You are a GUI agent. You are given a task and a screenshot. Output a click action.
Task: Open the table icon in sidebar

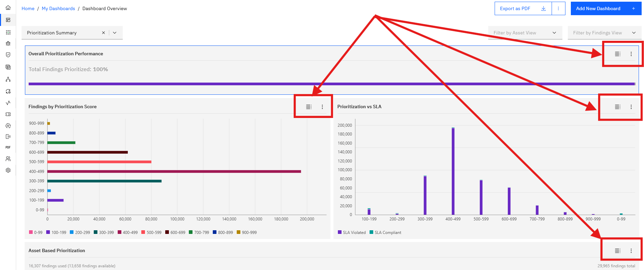(x=8, y=67)
